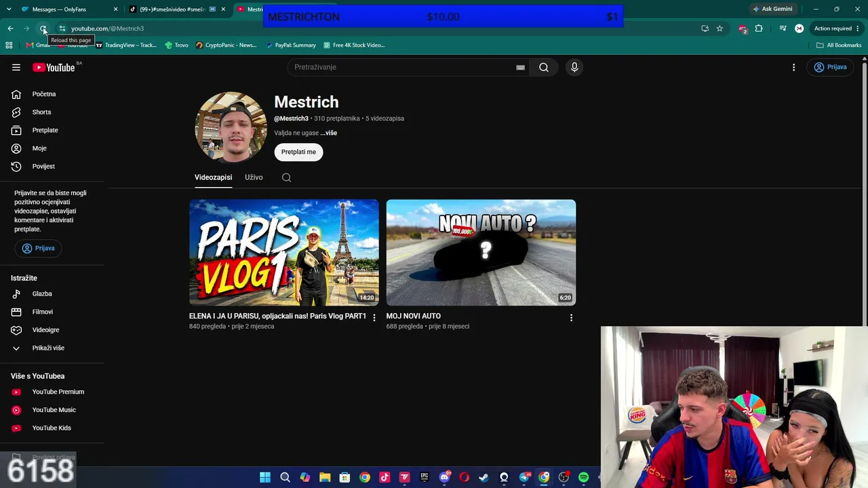This screenshot has height=488, width=868.
Task: Click the address bar URL
Action: tap(107, 28)
